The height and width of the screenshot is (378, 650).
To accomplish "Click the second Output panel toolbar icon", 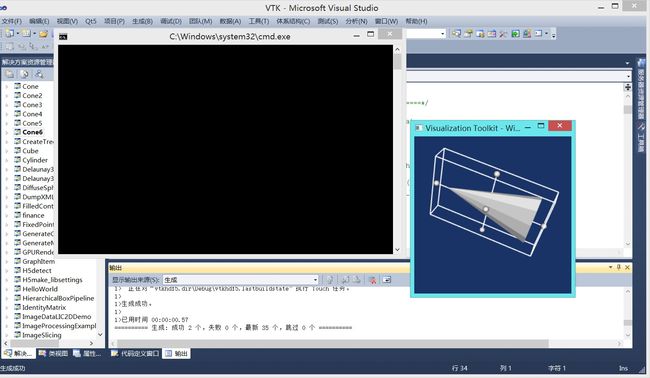I will pyautogui.click(x=345, y=280).
